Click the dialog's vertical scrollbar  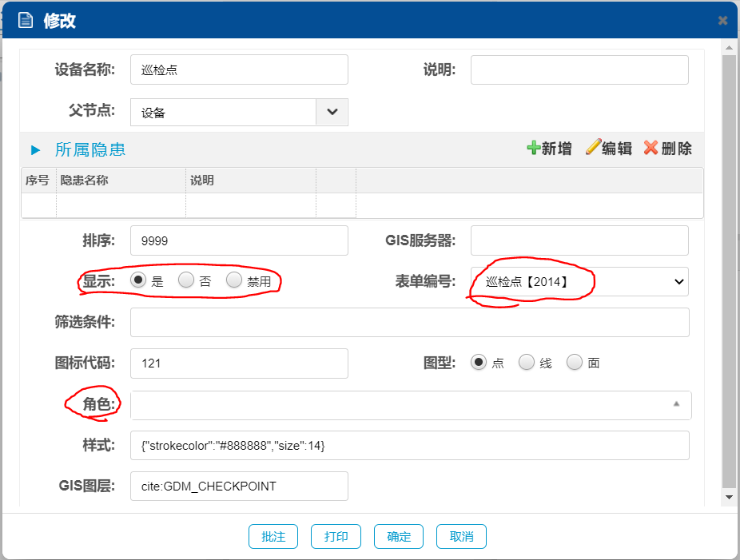click(729, 272)
